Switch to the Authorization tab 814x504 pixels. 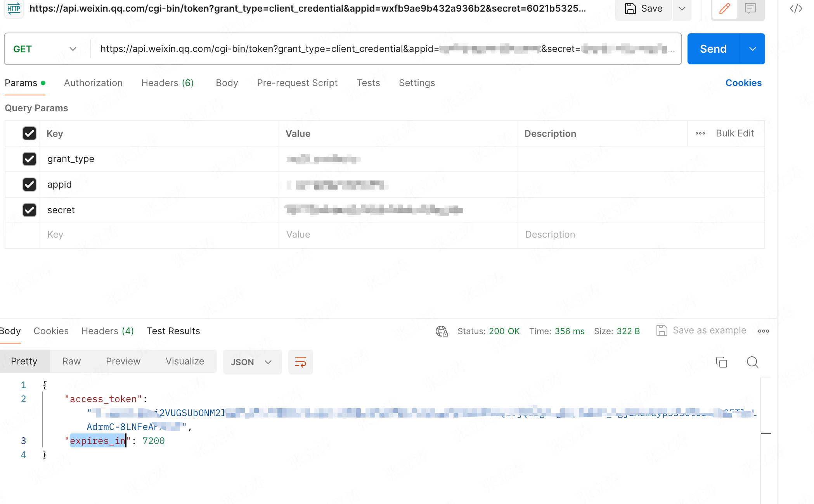[93, 83]
